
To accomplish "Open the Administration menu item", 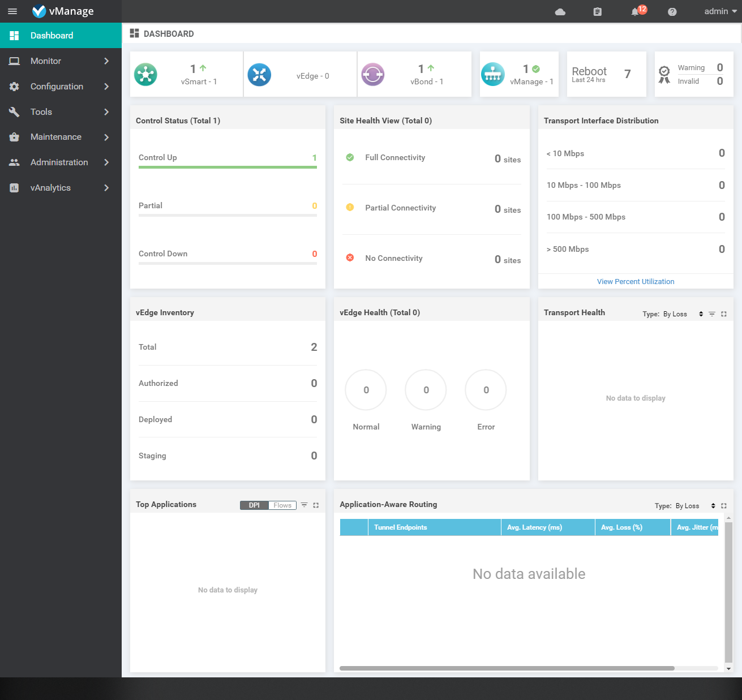I will click(x=61, y=162).
